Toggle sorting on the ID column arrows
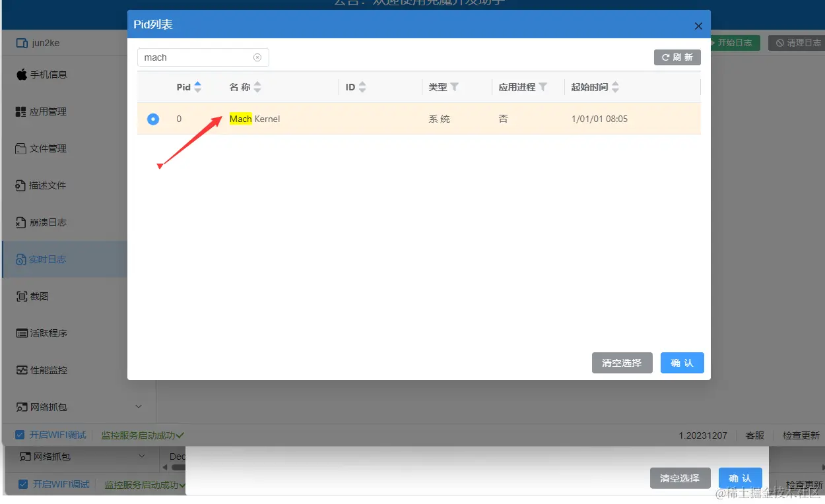 (362, 87)
